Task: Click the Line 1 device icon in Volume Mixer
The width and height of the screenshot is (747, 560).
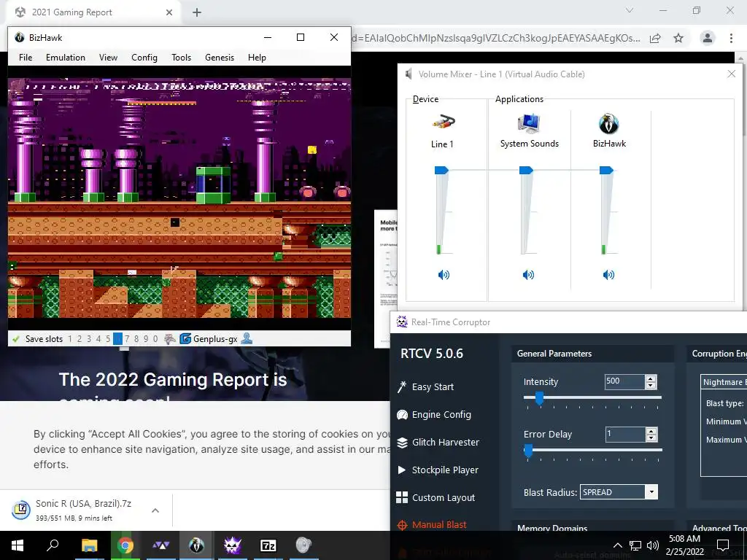Action: (443, 122)
